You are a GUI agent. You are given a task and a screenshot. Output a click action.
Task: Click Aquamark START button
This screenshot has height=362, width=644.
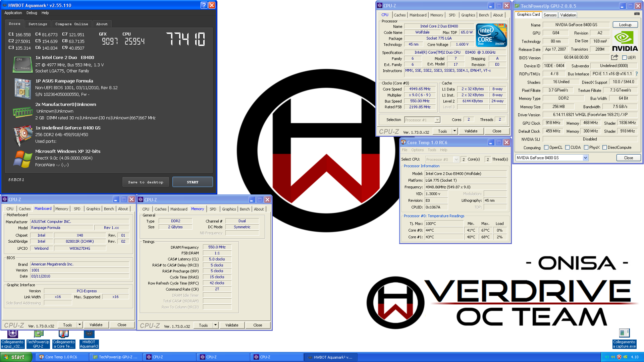(193, 182)
